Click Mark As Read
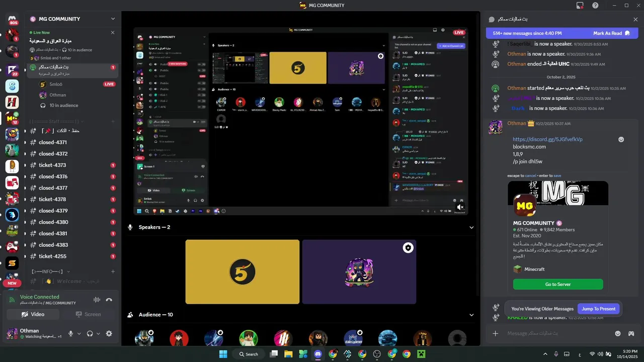Screen dimensions: 644x362 (611, 33)
